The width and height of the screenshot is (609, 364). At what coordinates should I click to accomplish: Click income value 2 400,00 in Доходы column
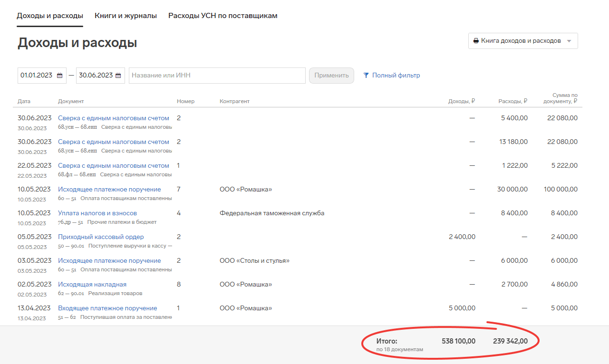click(462, 237)
